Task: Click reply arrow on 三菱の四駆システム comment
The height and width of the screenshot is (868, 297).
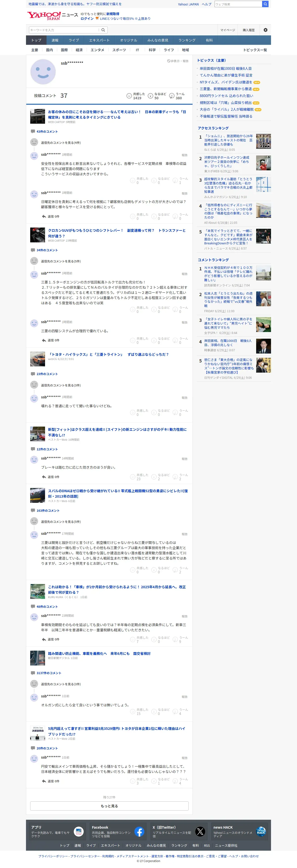Action: coord(44,340)
